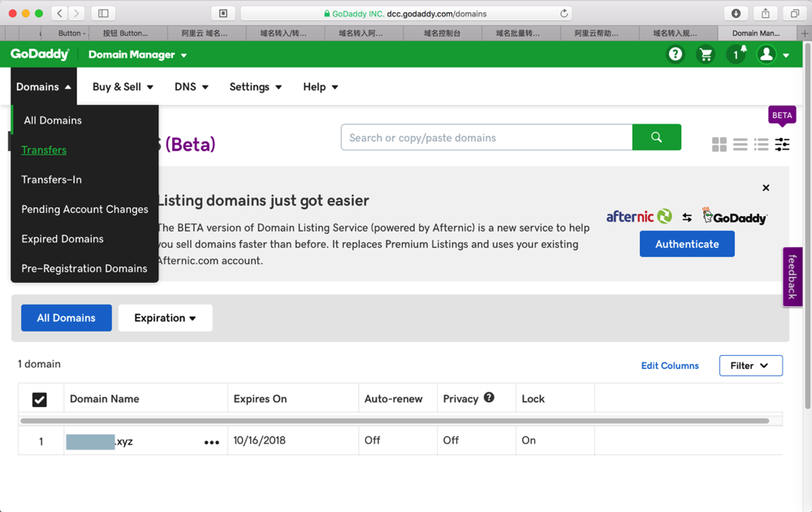Viewport: 812px width, 512px height.
Task: Click the green search magnifier button
Action: tap(656, 137)
